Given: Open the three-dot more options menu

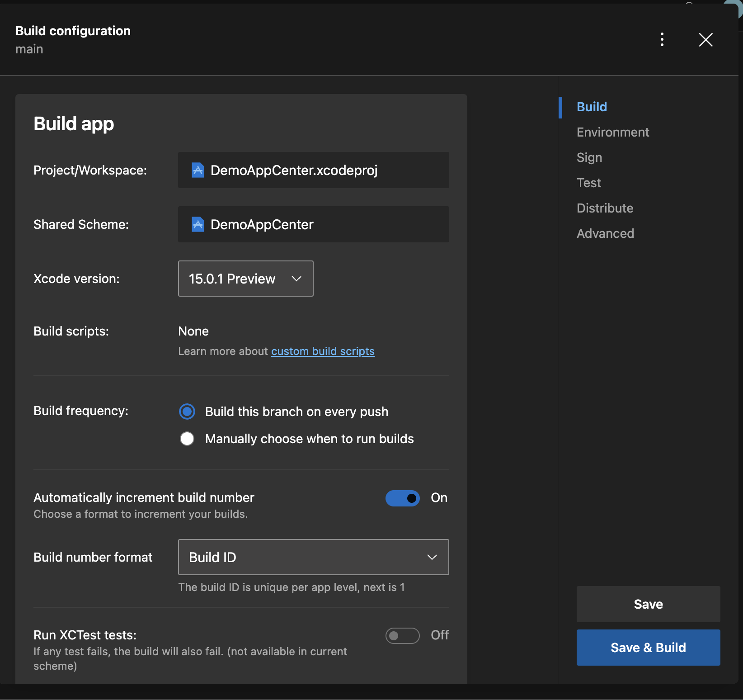Looking at the screenshot, I should (662, 40).
